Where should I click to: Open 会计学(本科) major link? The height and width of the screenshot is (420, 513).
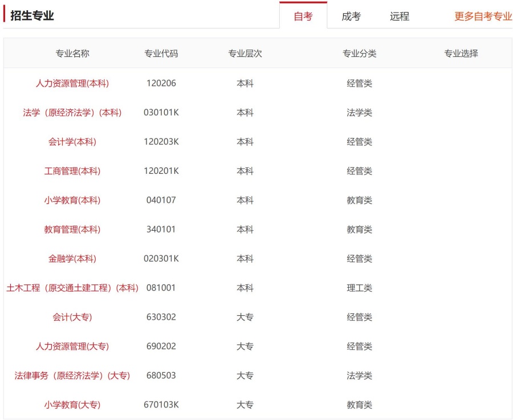[72, 142]
